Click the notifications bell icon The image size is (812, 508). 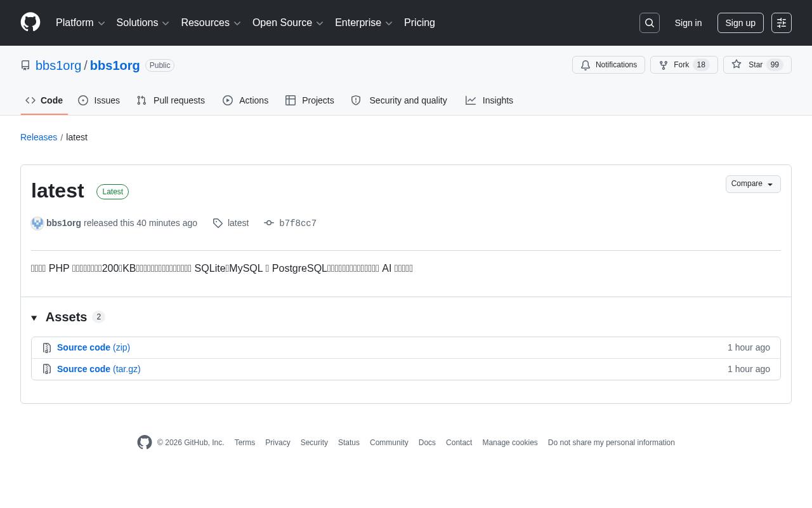(586, 65)
